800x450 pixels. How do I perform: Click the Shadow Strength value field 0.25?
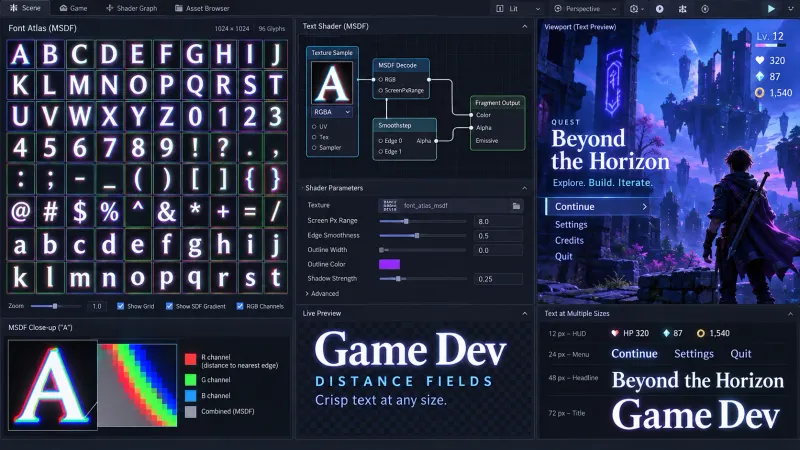coord(498,279)
